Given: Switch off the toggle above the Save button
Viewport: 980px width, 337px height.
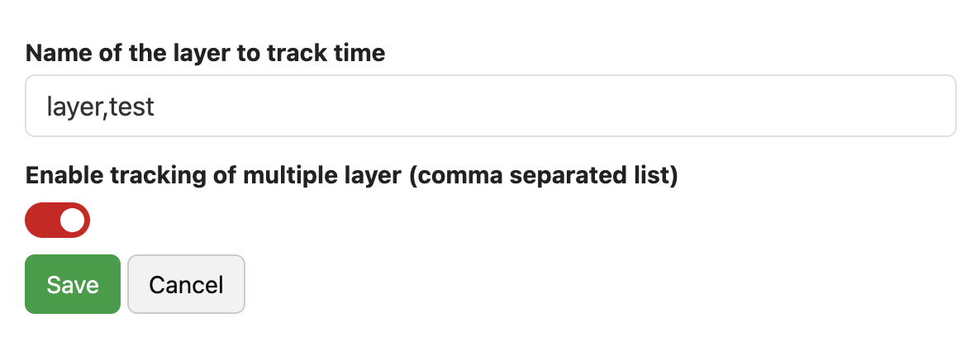Looking at the screenshot, I should click(x=58, y=220).
